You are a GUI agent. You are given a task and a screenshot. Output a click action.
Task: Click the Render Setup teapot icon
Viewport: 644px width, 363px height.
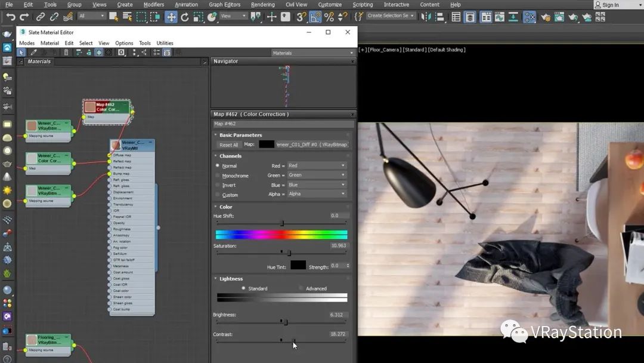(545, 17)
